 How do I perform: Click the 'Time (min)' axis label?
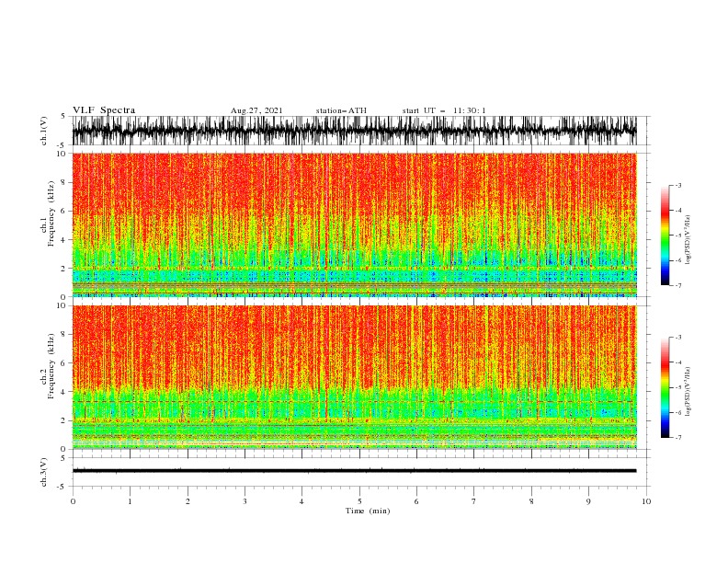coord(368,511)
